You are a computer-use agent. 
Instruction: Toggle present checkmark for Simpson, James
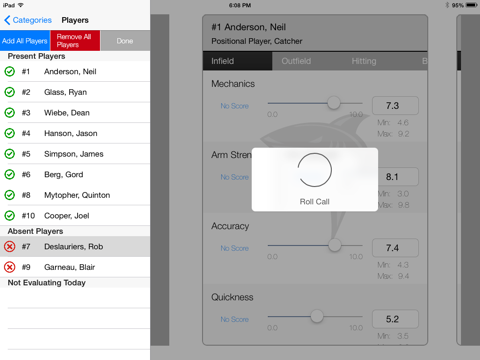click(x=10, y=154)
